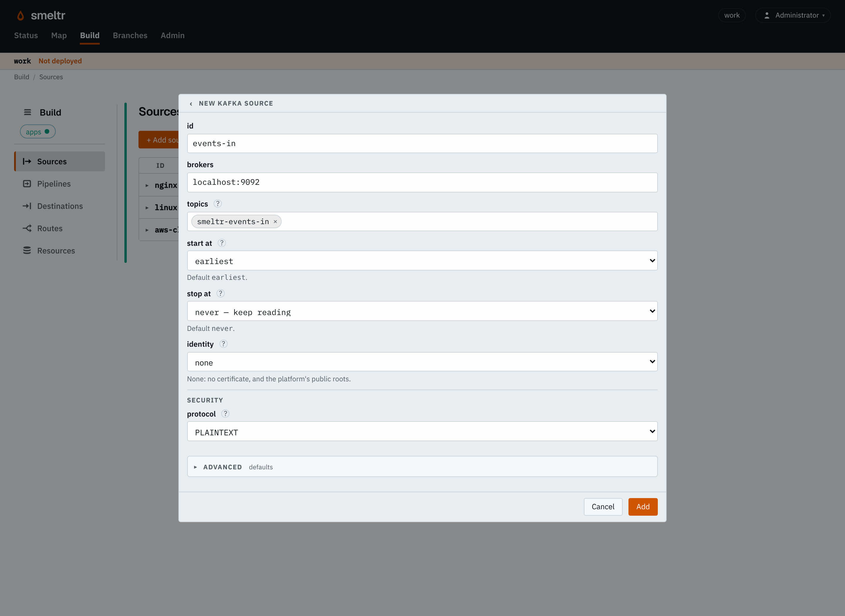Select the Build tab

pos(90,35)
